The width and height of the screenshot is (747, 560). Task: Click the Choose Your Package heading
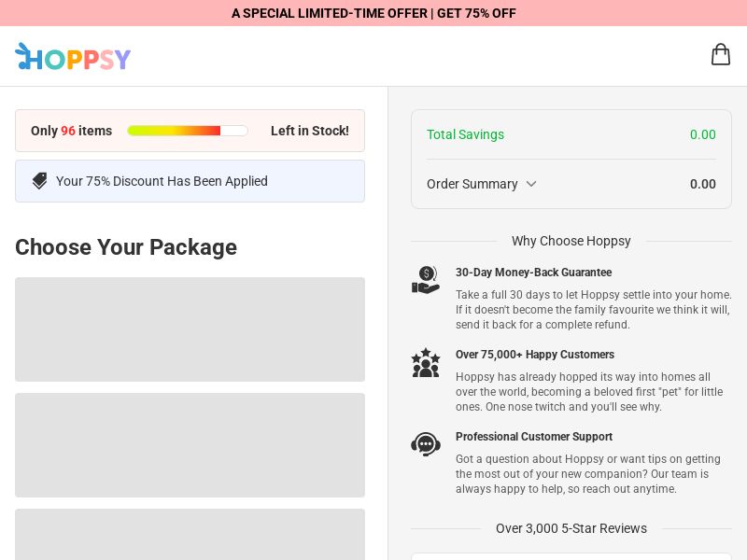coord(125,247)
